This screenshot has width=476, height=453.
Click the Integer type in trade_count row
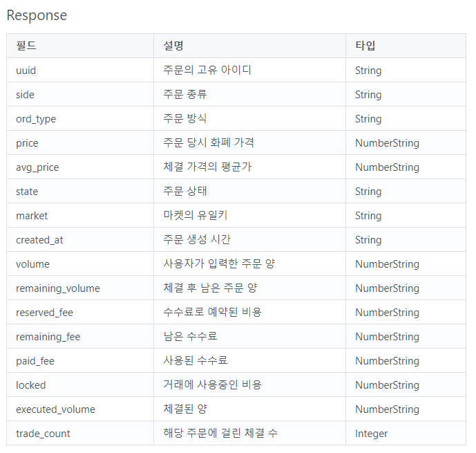(x=371, y=434)
